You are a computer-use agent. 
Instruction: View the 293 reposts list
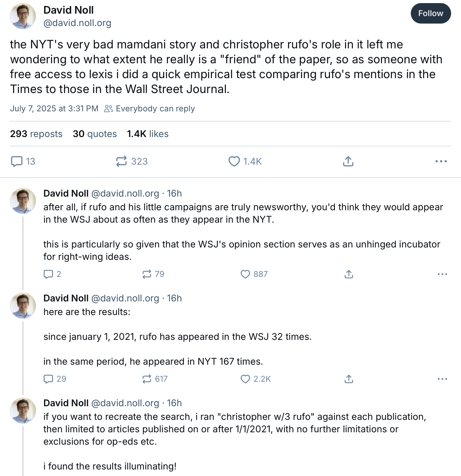pos(36,134)
